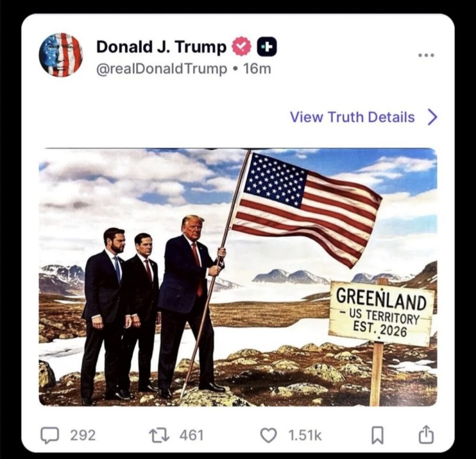
Task: View the 292 replies count
Action: tap(83, 435)
